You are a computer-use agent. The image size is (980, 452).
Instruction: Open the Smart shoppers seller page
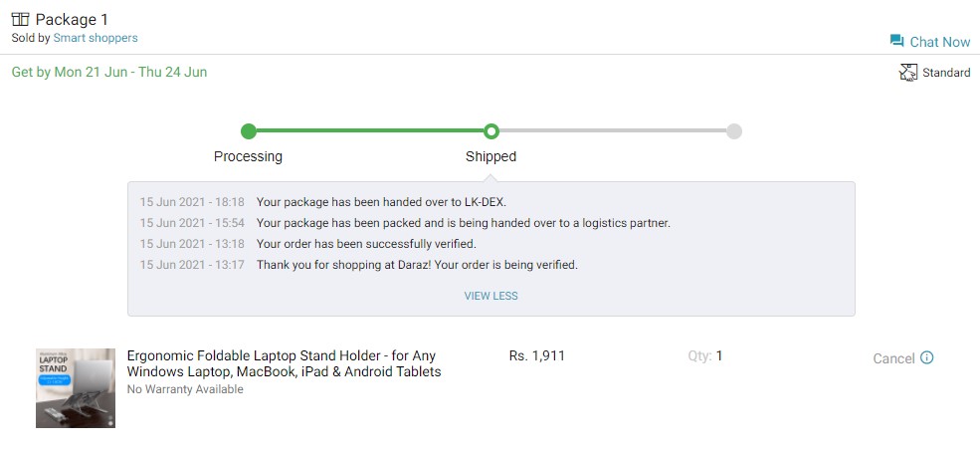click(x=96, y=38)
